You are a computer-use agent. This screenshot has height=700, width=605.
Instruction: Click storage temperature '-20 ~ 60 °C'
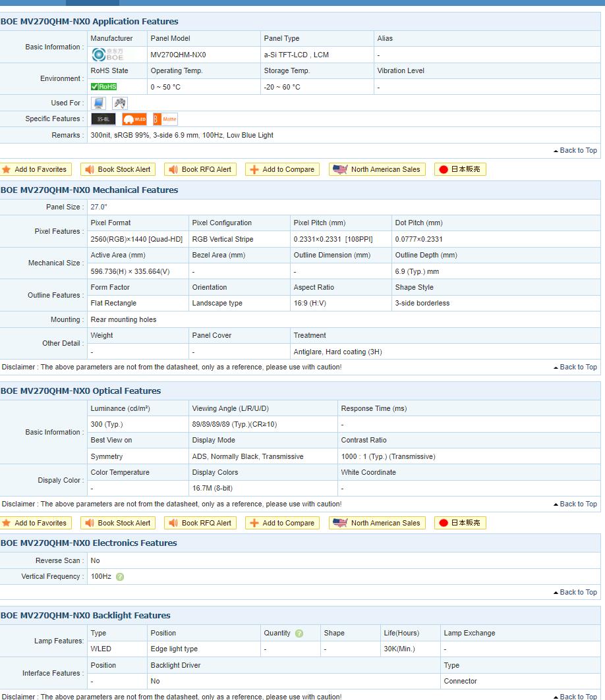click(x=282, y=87)
